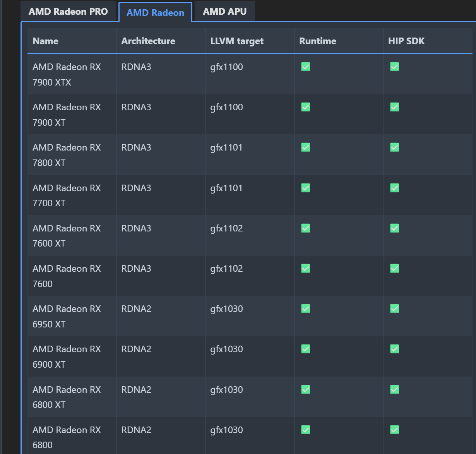Click HIP SDK checkmark for RX 7800 XT
The width and height of the screenshot is (476, 454).
394,147
